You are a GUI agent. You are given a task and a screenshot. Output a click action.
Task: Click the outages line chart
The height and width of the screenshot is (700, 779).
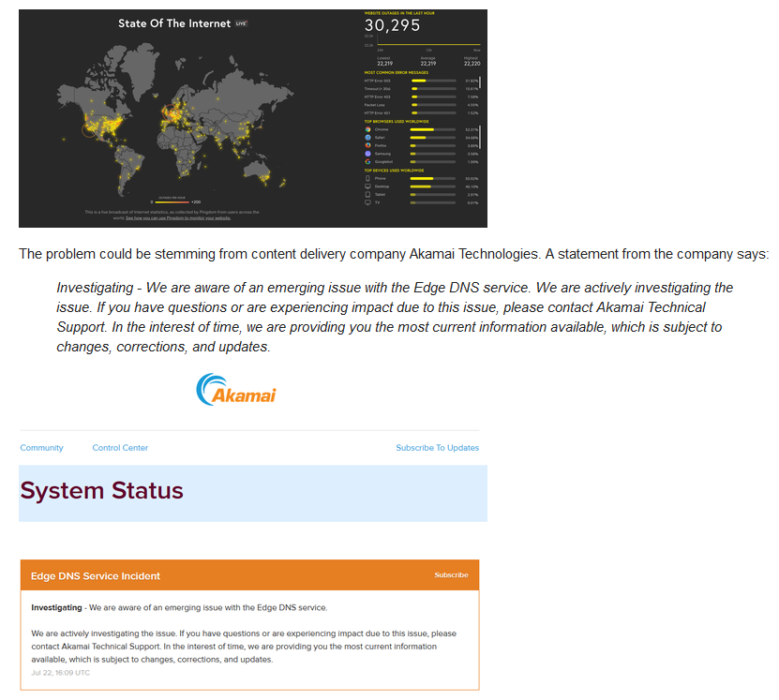(x=428, y=42)
